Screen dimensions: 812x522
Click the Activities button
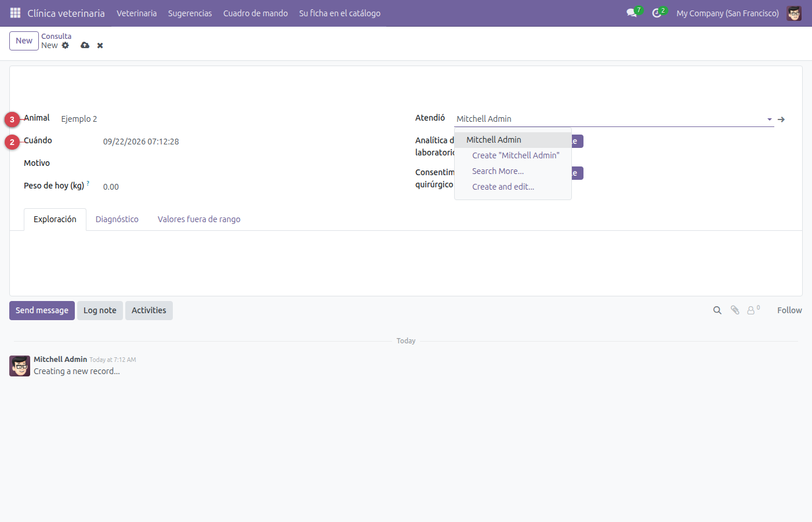tap(148, 310)
